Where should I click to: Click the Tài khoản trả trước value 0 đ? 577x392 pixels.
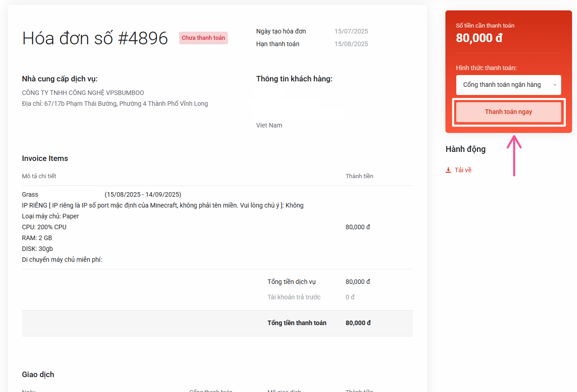[350, 297]
